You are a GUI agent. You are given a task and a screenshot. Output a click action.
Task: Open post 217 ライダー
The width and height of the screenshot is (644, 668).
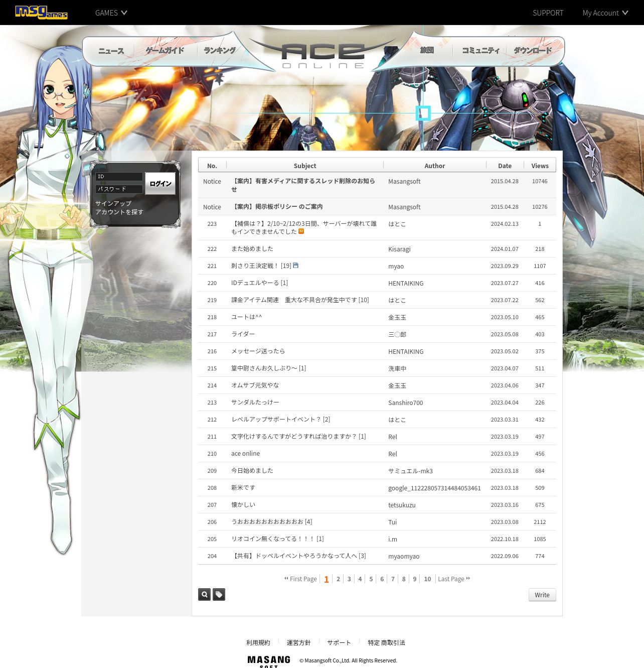(243, 334)
